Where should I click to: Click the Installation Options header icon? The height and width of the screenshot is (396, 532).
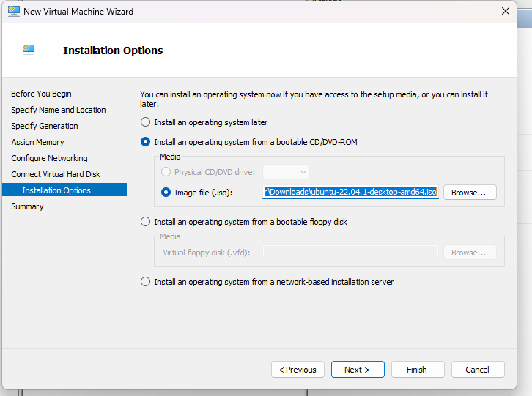point(29,50)
